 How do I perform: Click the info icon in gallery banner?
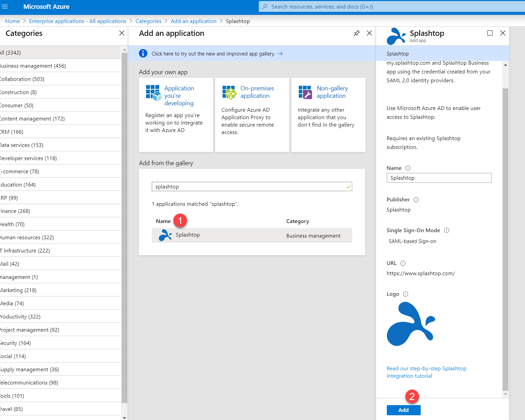pos(143,53)
